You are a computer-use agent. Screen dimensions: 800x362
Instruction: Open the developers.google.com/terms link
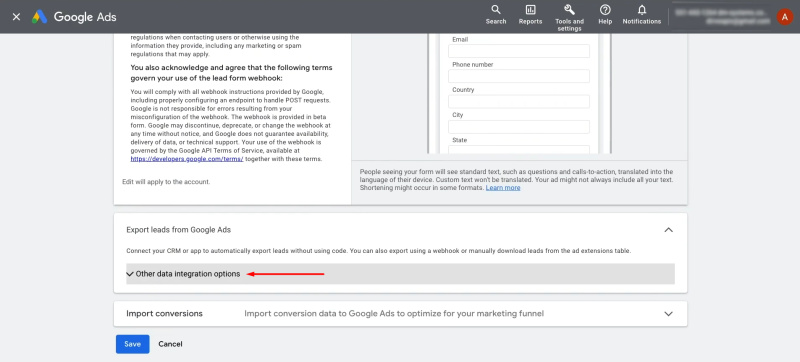(x=187, y=159)
